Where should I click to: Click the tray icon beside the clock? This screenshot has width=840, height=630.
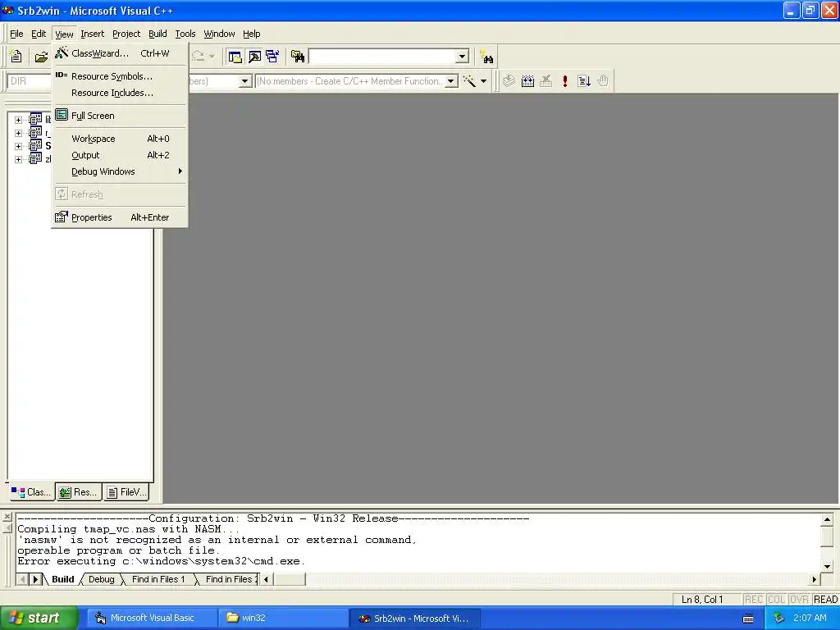click(778, 619)
